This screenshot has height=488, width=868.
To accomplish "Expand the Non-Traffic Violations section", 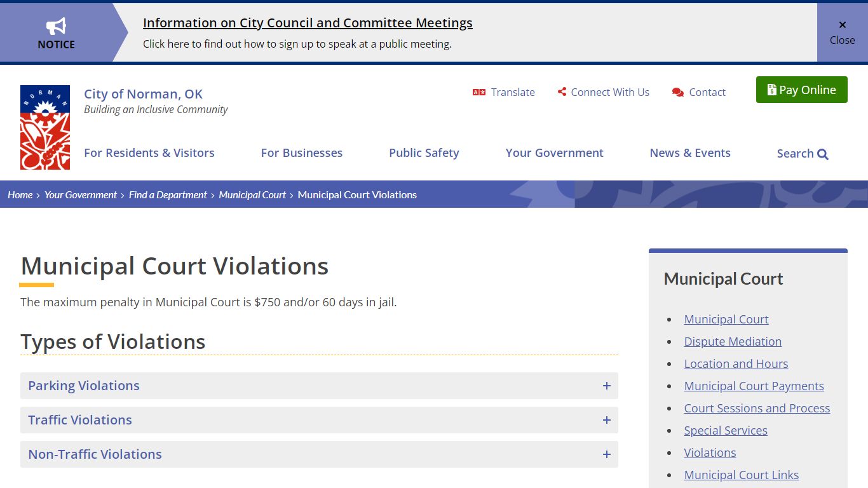I will click(x=319, y=454).
